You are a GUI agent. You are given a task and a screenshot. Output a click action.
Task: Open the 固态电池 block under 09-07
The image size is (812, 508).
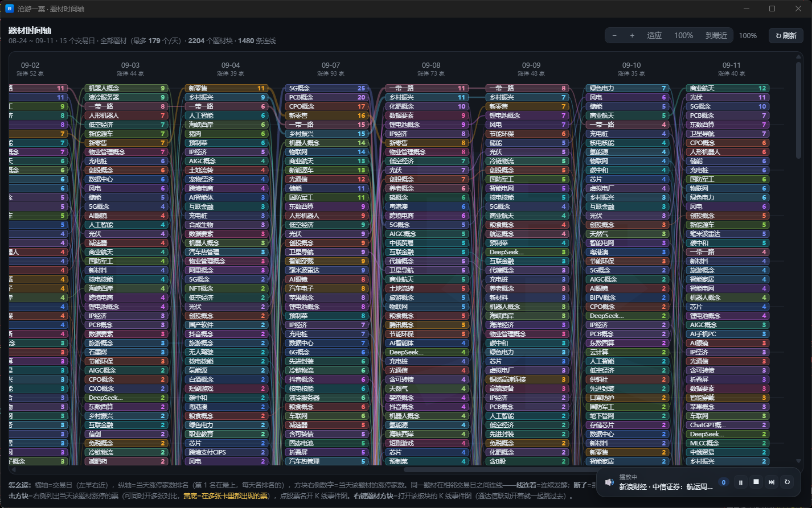click(327, 443)
